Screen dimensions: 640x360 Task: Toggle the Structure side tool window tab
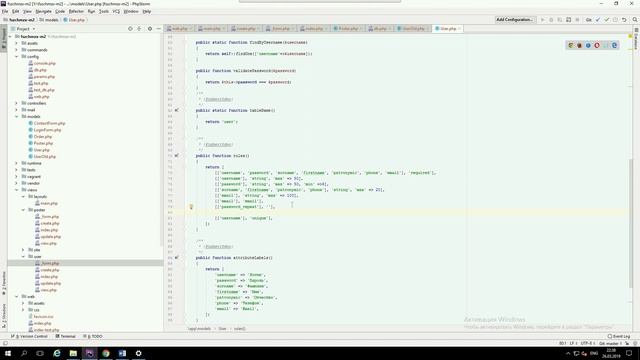click(x=4, y=316)
